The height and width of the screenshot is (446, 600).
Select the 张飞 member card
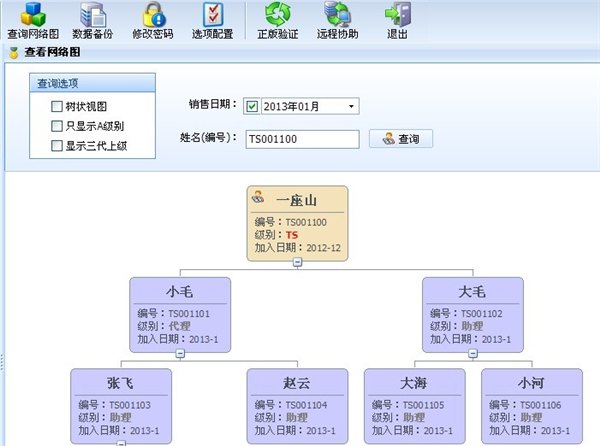pyautogui.click(x=121, y=406)
